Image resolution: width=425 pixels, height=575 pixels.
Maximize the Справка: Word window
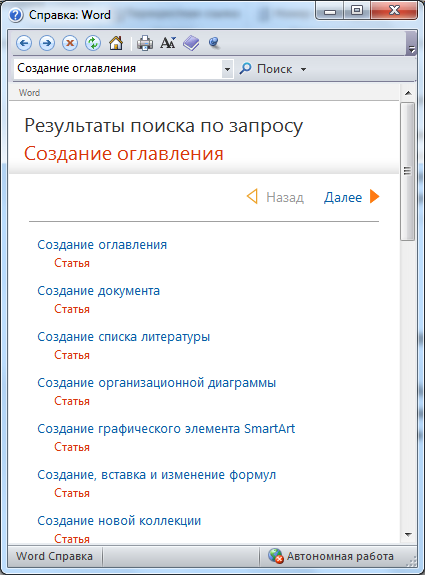coord(357,11)
